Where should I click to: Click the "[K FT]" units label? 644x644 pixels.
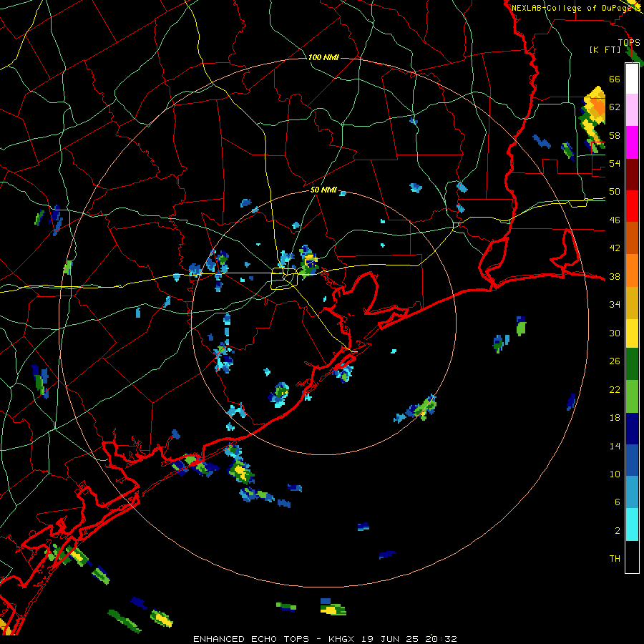[x=605, y=49]
